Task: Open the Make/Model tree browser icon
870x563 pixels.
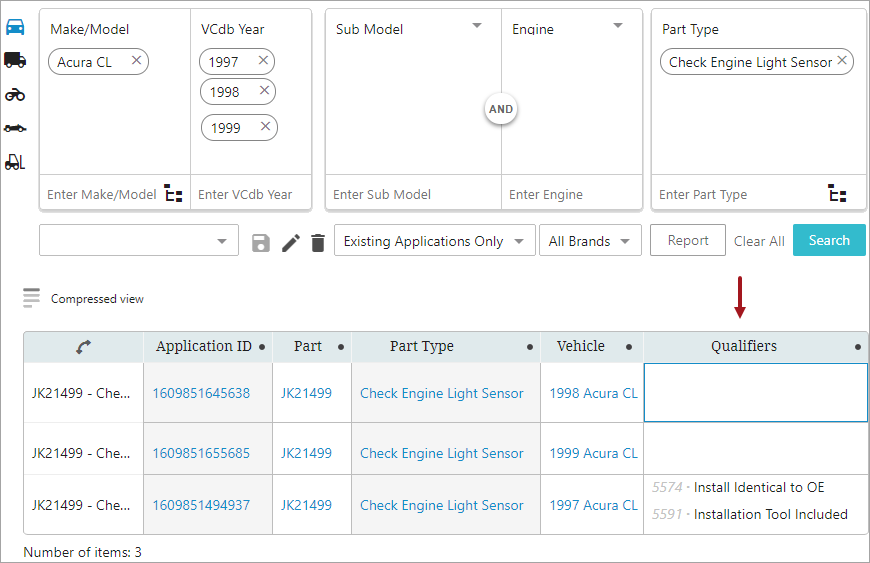Action: pyautogui.click(x=174, y=195)
